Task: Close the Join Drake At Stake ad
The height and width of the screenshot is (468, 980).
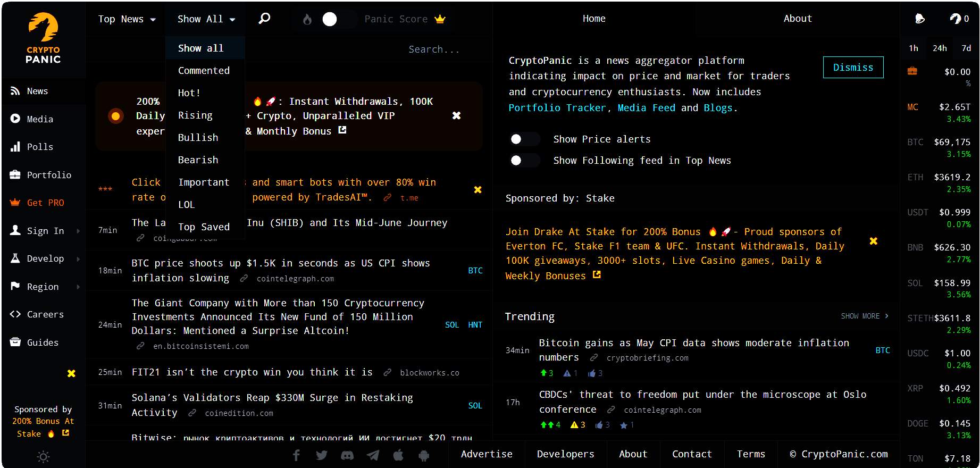Action: (x=873, y=241)
